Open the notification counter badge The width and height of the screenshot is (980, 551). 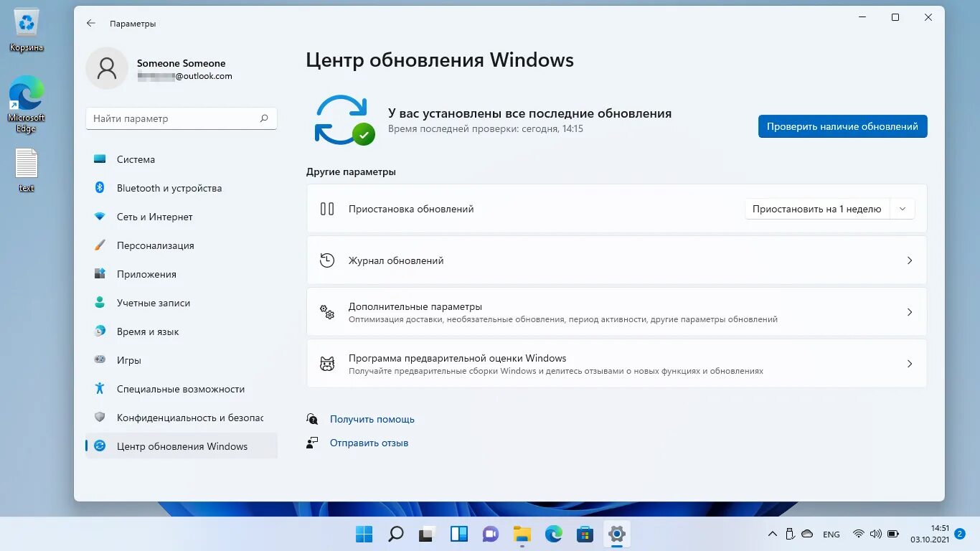pos(960,534)
